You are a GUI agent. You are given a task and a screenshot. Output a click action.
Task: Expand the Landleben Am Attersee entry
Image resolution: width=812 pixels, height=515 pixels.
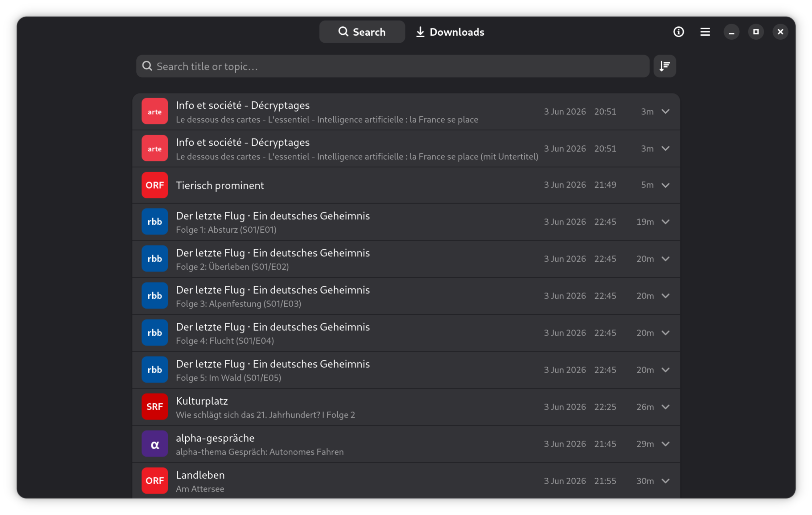coord(665,481)
